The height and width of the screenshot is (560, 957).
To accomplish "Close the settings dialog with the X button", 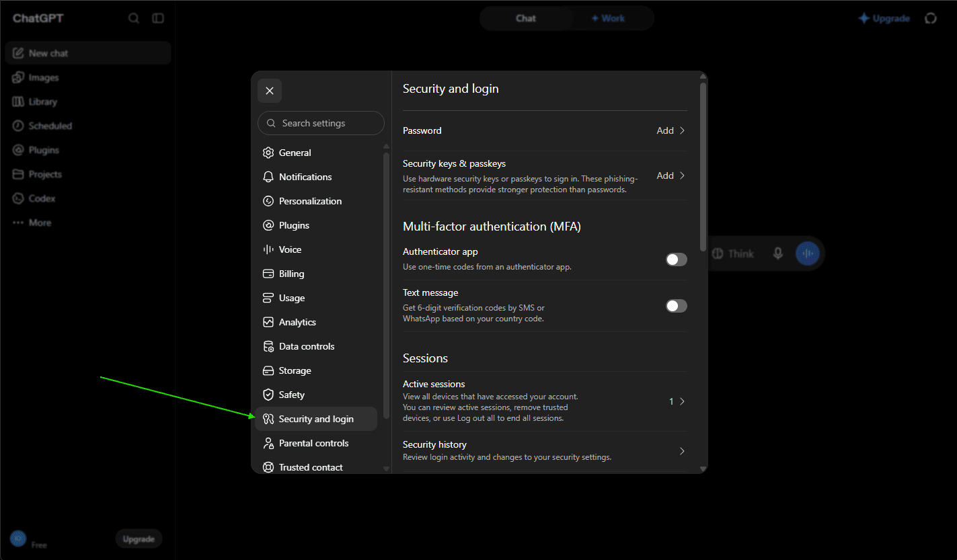I will coord(270,91).
